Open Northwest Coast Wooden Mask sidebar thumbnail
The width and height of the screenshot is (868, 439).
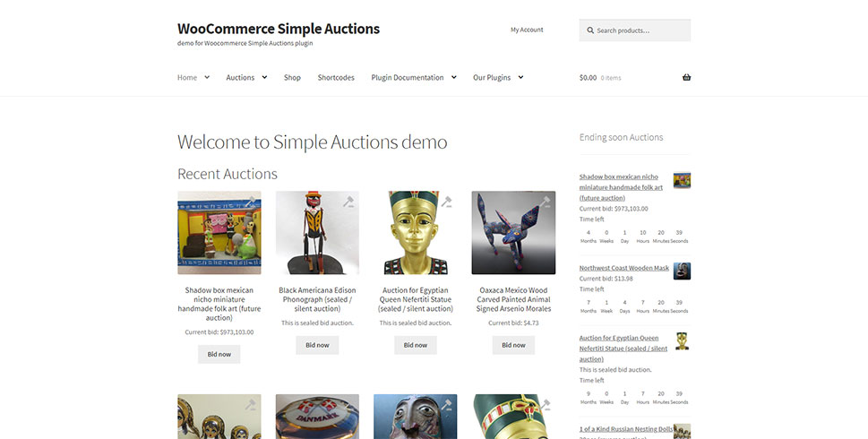click(x=682, y=271)
